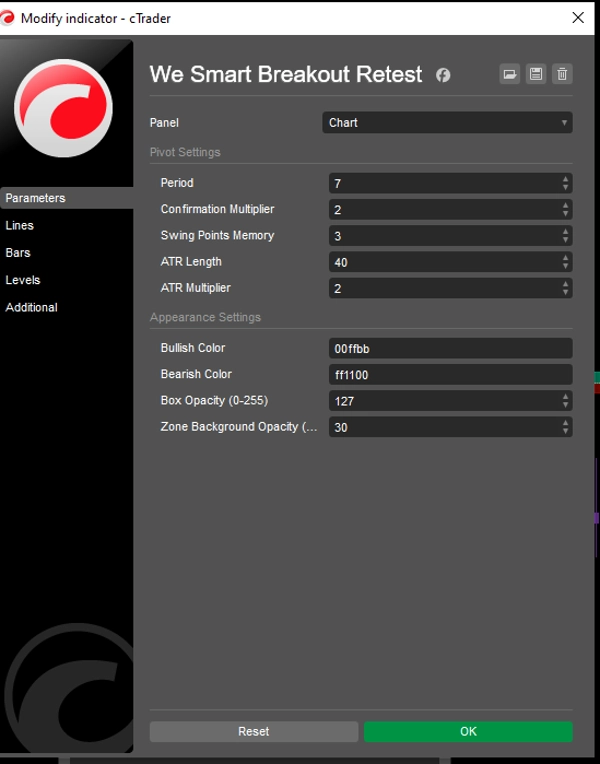Click the Bearish Color field showing ff1100
600x764 pixels.
[x=449, y=374]
